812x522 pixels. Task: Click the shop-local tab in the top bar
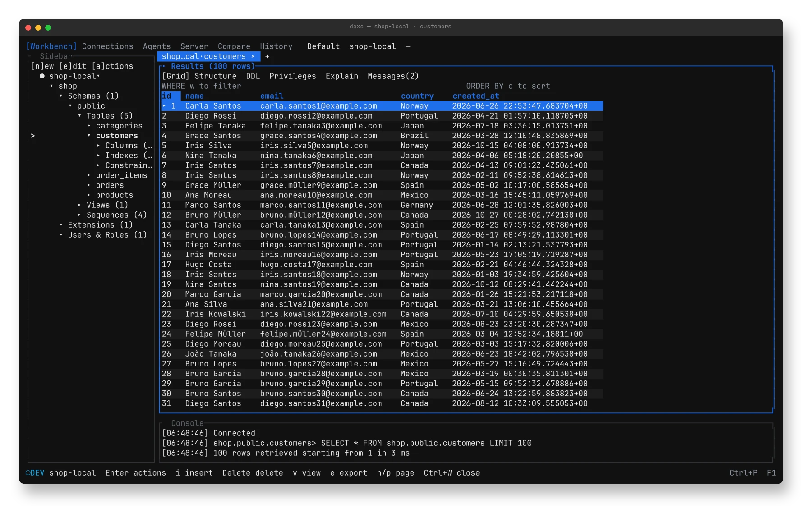pos(372,46)
